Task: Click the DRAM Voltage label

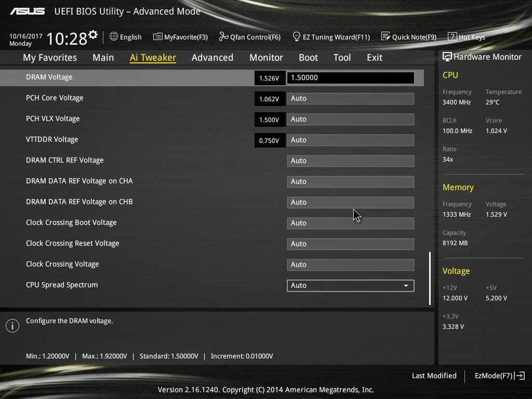Action: click(49, 77)
